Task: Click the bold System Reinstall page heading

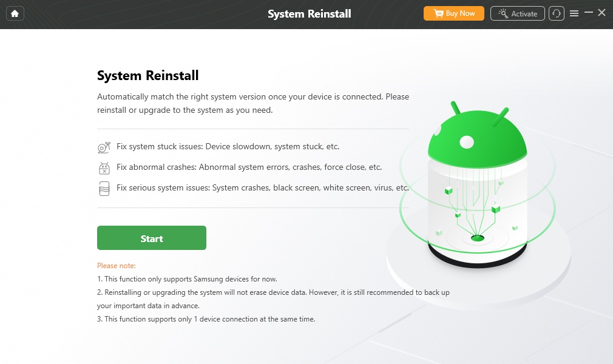Action: tap(147, 75)
